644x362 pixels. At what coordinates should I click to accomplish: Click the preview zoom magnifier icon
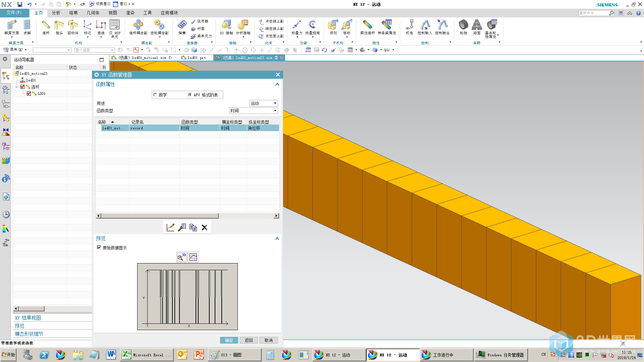(x=182, y=257)
